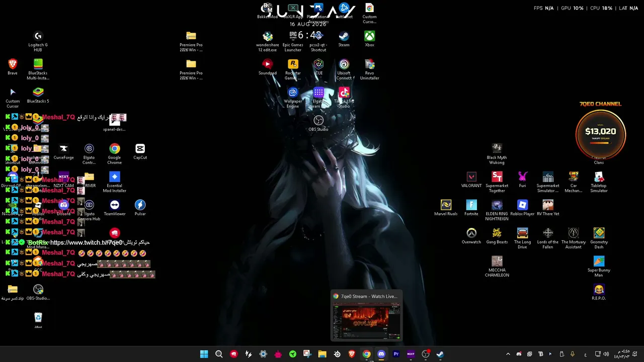Open the BlueStacks 5 desktop icon
The width and height of the screenshot is (644, 362).
pyautogui.click(x=38, y=95)
